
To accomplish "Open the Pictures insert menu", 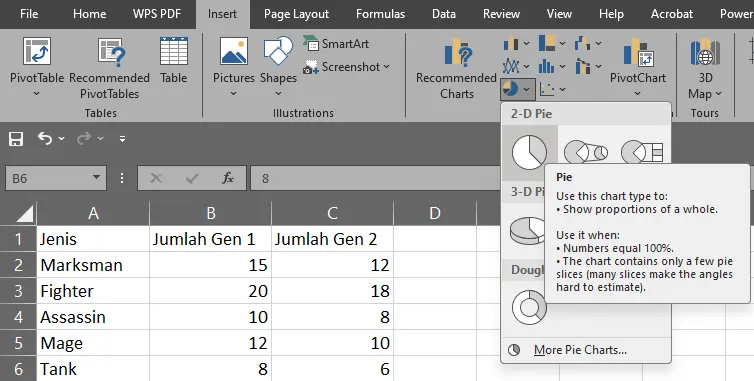I will pos(234,67).
